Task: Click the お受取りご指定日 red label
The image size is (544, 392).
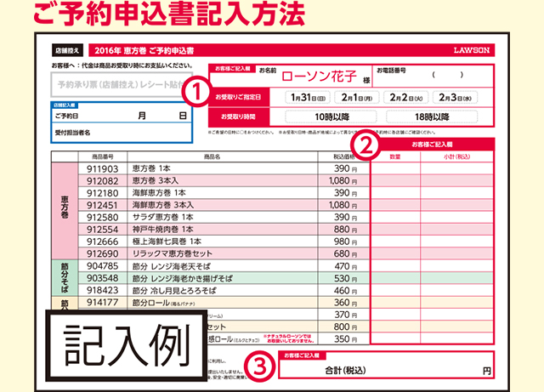Action: click(x=238, y=97)
